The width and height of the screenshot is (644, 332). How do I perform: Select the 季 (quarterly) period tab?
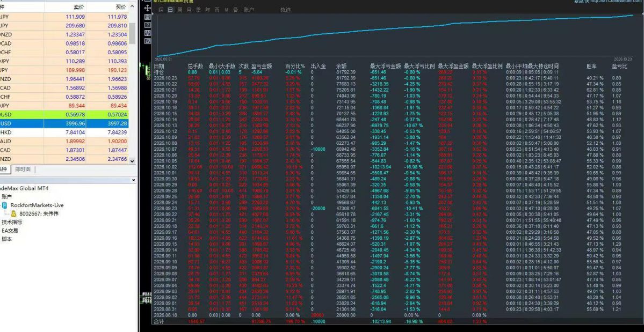[198, 10]
